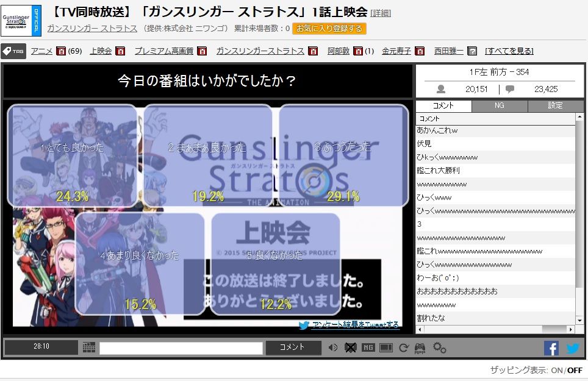Switch to the コメント tab
The height and width of the screenshot is (381, 588).
tap(443, 106)
